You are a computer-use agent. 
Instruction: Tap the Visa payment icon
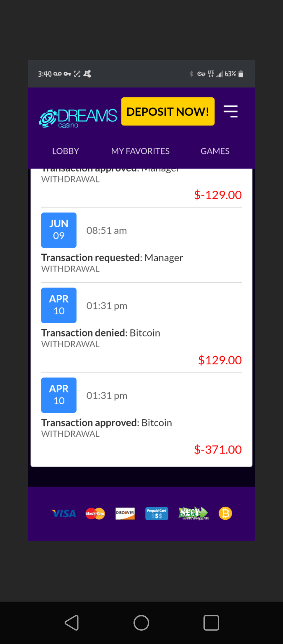63,514
